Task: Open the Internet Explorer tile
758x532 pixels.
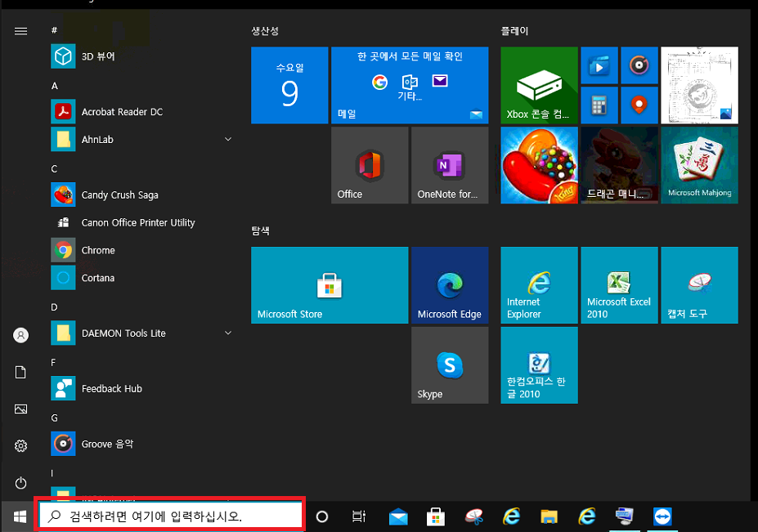Action: [x=540, y=285]
